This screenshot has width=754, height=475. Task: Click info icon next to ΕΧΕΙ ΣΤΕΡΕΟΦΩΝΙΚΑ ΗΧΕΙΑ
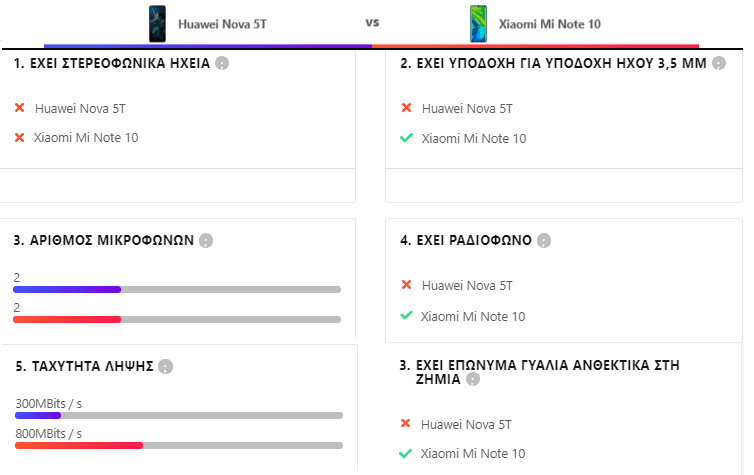222,63
